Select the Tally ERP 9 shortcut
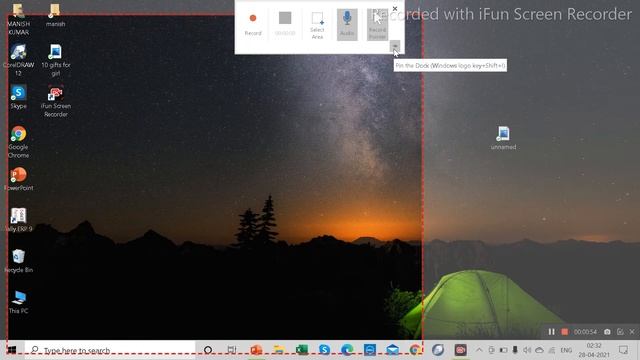 18,220
